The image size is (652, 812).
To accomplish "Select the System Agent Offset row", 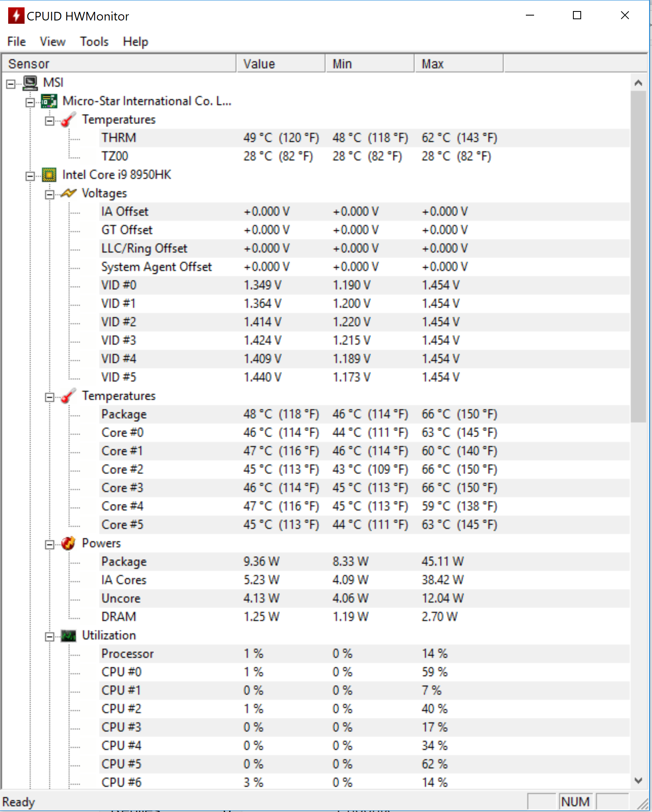I will pyautogui.click(x=364, y=267).
